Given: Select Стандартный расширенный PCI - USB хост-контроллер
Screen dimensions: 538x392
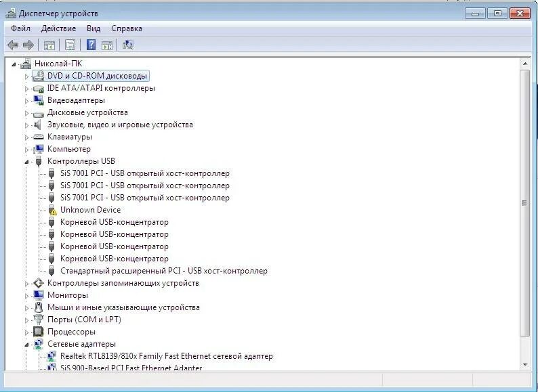Looking at the screenshot, I should point(164,271).
